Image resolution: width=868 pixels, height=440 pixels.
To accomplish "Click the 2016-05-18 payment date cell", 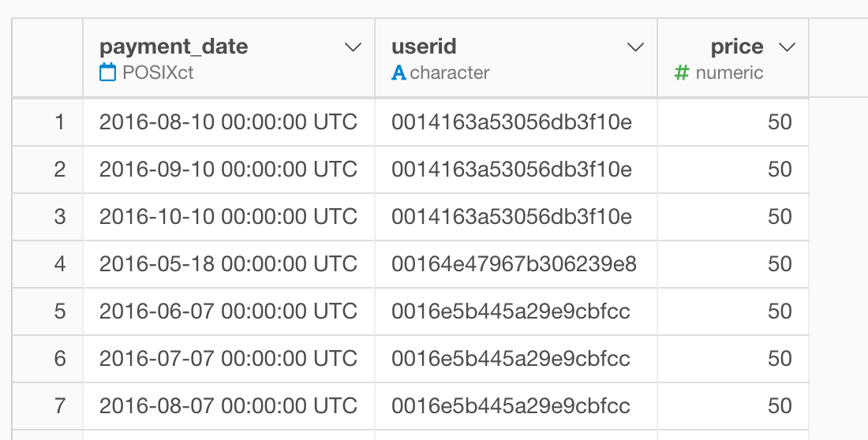I will 229,264.
